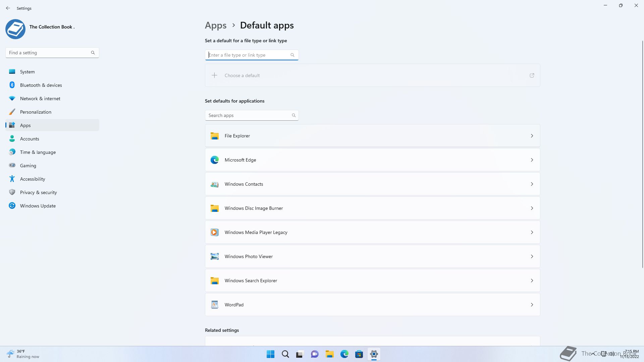The height and width of the screenshot is (362, 644).
Task: Expand WordPad defaults chevron
Action: pyautogui.click(x=532, y=305)
